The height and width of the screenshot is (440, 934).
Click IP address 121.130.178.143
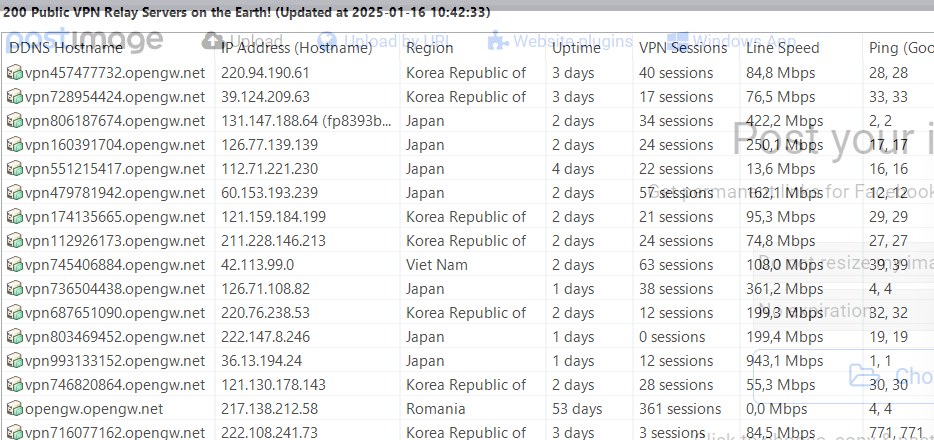(273, 385)
